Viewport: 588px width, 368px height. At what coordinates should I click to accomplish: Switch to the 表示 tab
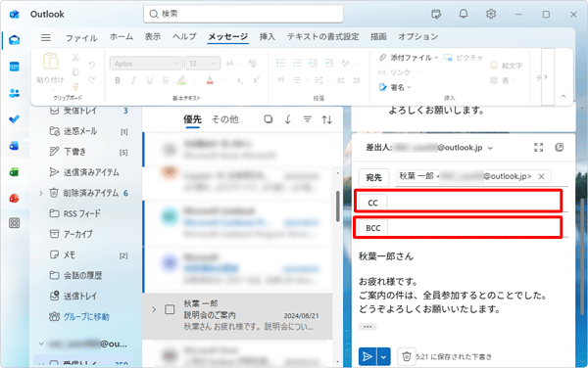(153, 36)
